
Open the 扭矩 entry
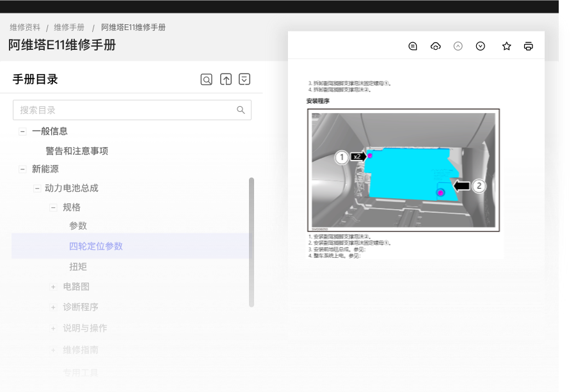(x=78, y=267)
